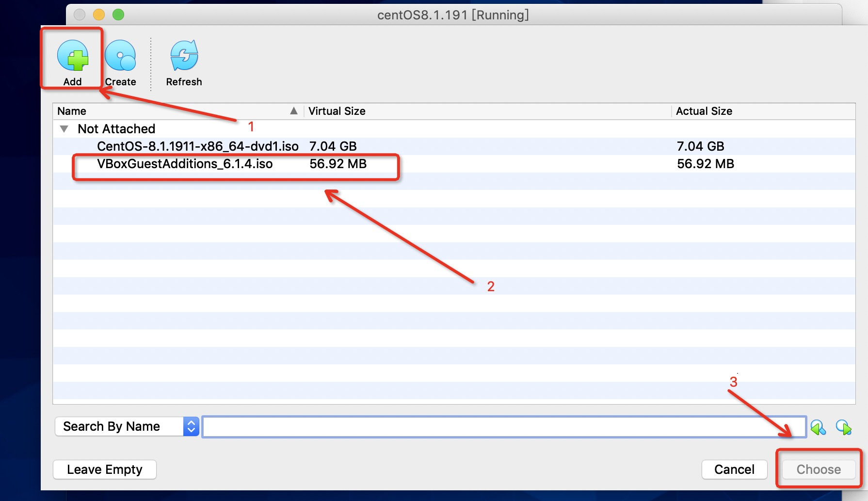Click the Cancel button

point(734,470)
